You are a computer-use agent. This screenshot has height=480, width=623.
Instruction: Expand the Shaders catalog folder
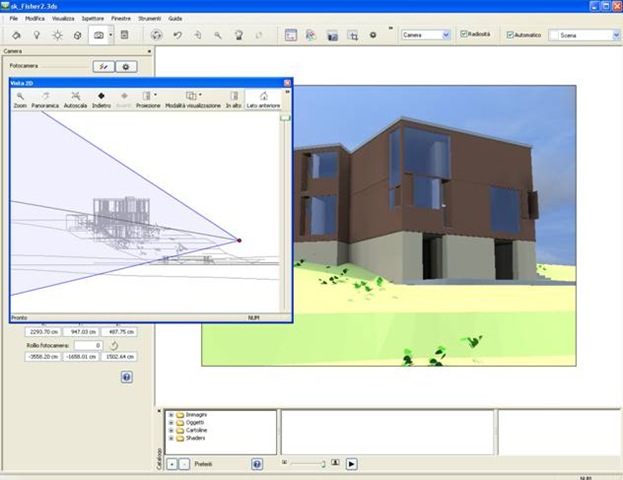(171, 438)
